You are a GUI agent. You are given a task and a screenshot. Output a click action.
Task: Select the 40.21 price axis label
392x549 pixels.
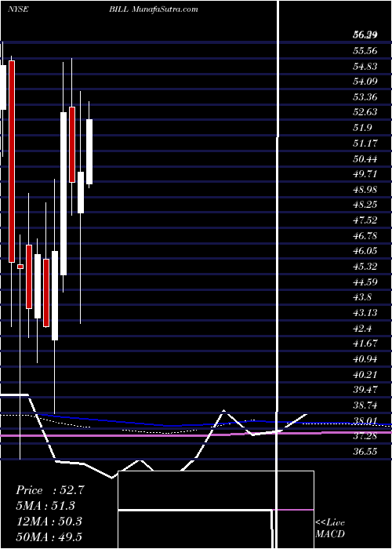coord(365,375)
